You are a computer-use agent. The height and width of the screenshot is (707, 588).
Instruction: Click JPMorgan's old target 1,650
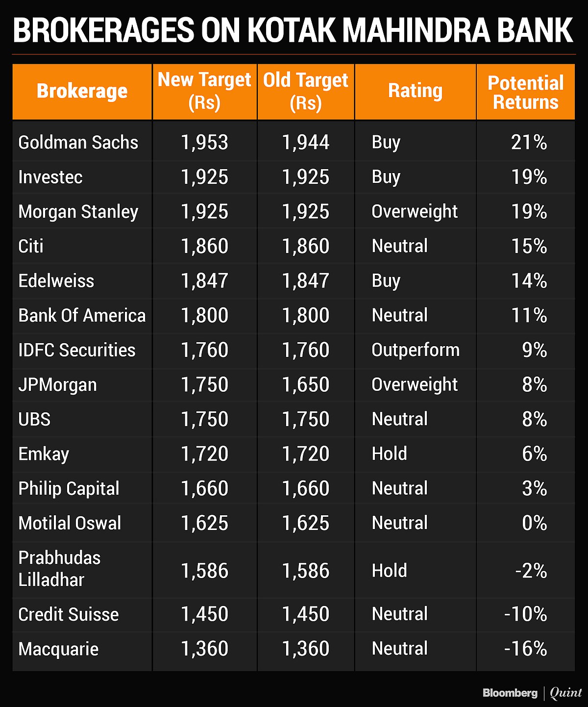pos(305,385)
